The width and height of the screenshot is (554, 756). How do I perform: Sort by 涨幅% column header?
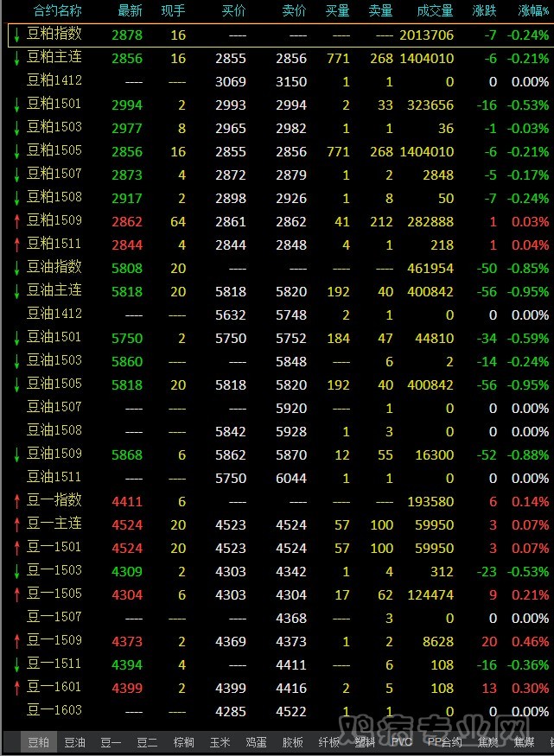pyautogui.click(x=533, y=10)
